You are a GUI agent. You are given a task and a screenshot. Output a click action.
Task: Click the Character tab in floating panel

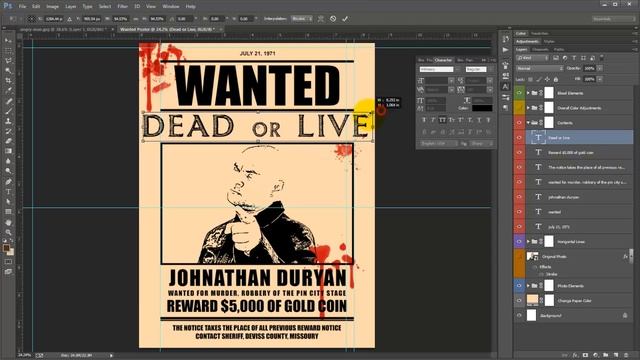click(x=443, y=60)
